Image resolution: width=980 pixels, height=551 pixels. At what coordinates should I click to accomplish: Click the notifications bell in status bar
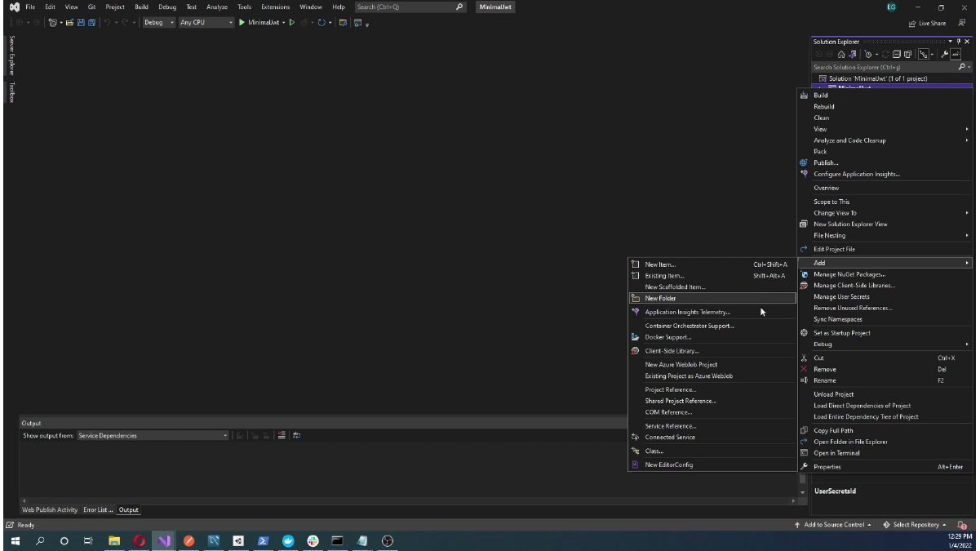962,525
